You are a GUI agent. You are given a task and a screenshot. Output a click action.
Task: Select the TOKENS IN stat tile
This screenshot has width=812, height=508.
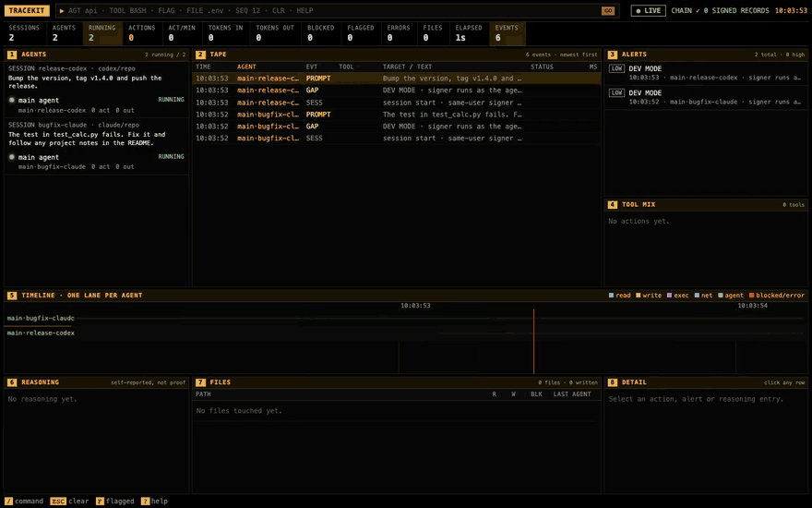(x=226, y=33)
